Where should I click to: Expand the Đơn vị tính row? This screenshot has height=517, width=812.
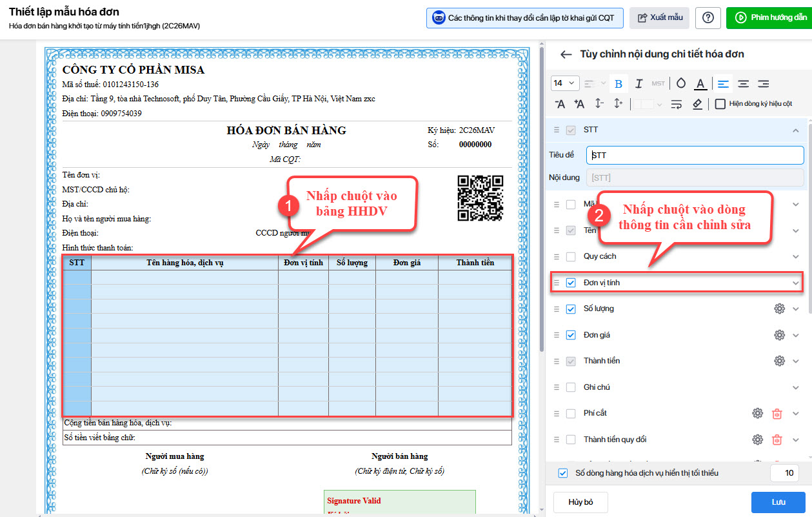point(796,283)
